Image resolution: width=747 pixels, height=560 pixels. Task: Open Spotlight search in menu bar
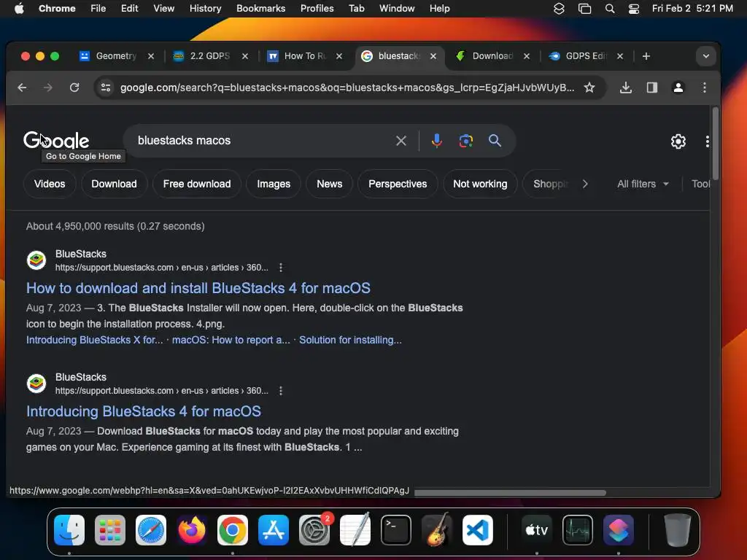click(x=609, y=9)
